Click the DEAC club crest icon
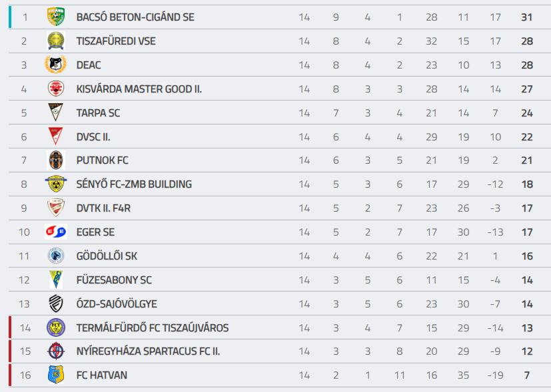 [56, 65]
